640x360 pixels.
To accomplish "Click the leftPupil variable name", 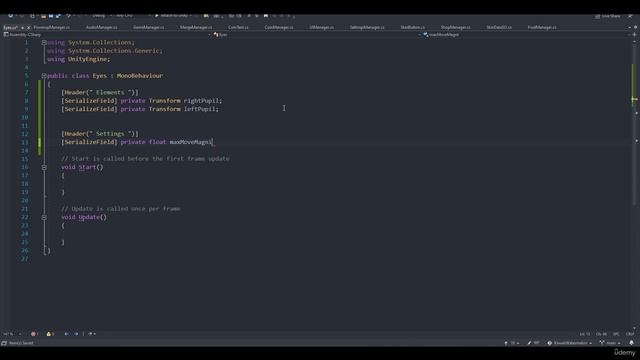I will point(200,109).
